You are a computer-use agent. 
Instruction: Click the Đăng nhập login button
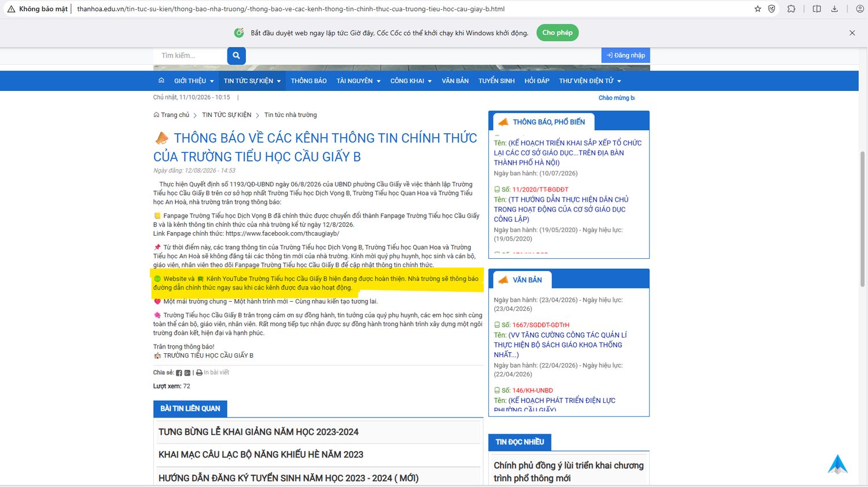(626, 55)
